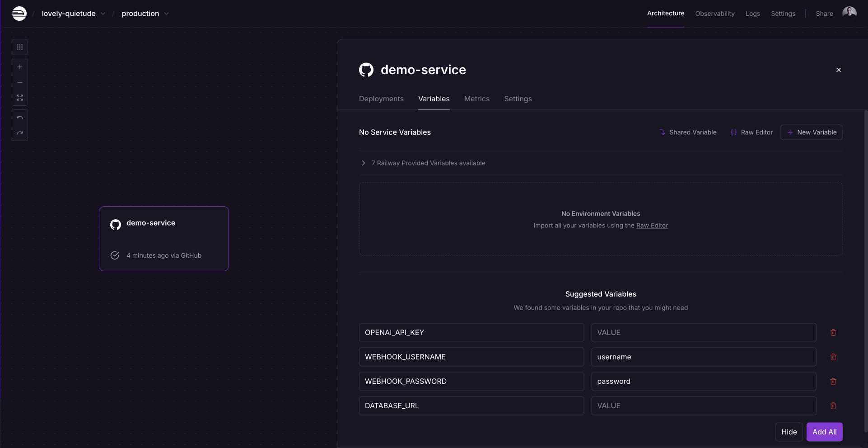Expand the Railway Provided Variables list
The image size is (868, 448).
364,163
